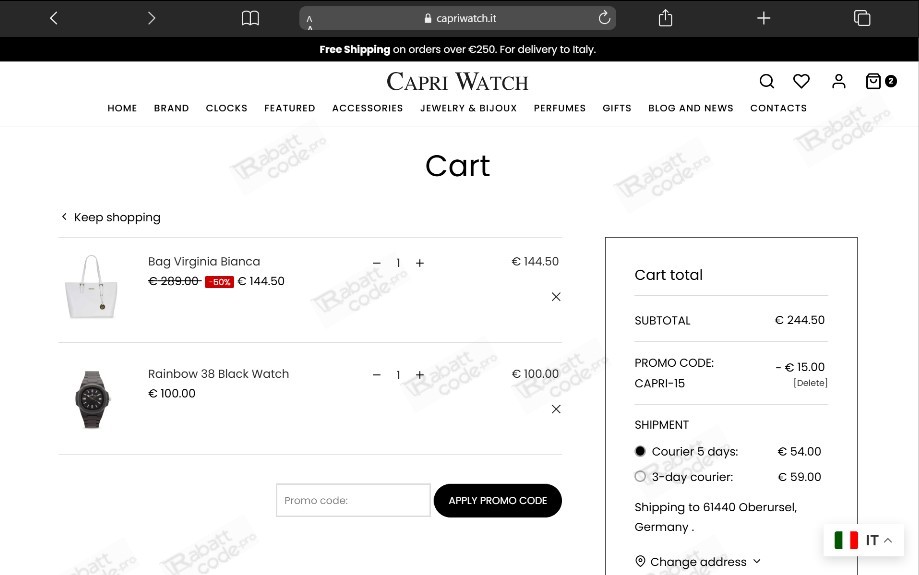Open the shopping bag cart icon
Viewport: 919px width, 575px height.
(873, 81)
